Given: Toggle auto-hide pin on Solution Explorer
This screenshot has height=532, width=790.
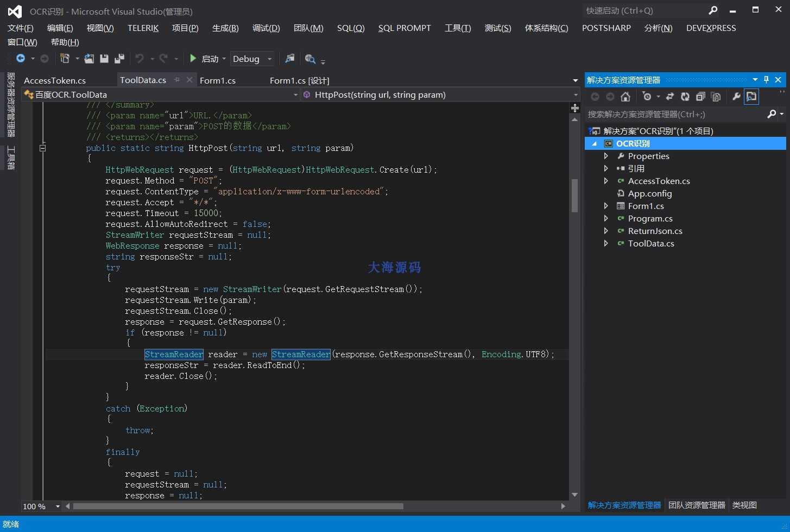Looking at the screenshot, I should (766, 79).
